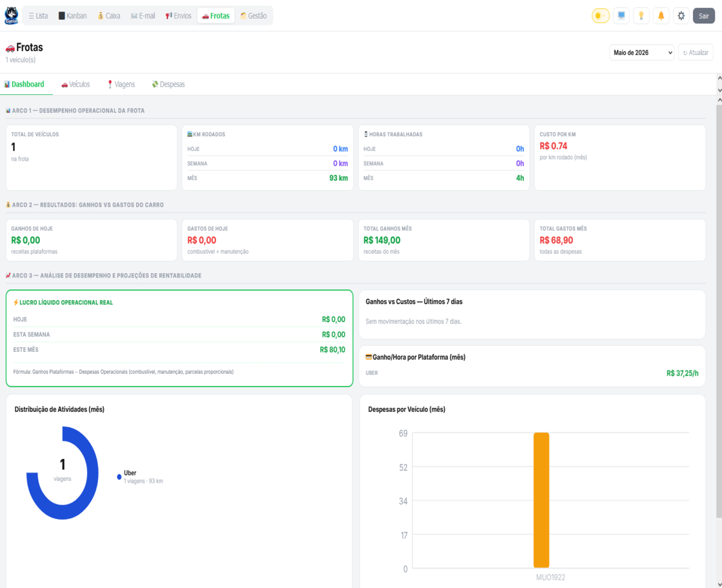
Task: Click the Sair logout button
Action: pos(703,15)
